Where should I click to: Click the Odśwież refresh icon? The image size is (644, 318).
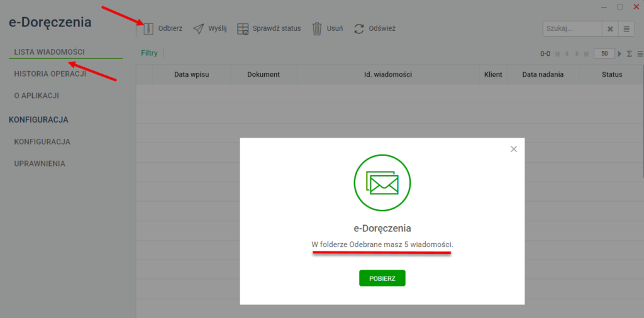(x=359, y=29)
